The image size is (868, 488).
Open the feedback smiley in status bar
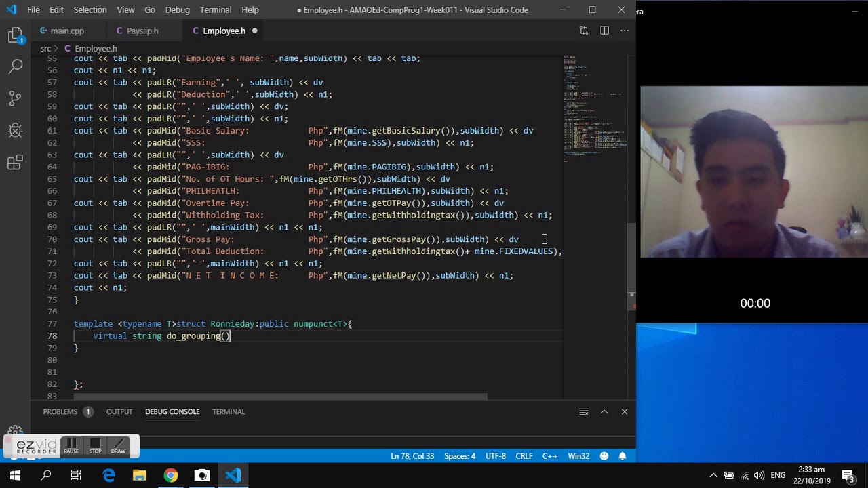coord(604,456)
